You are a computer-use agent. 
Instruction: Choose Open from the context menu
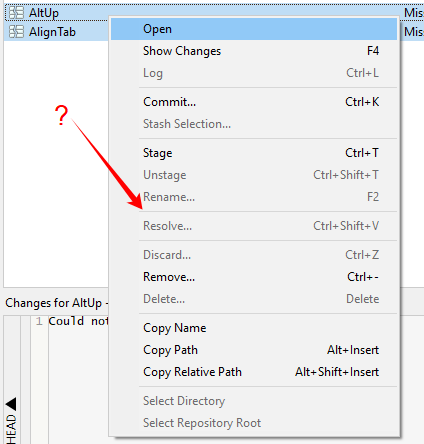click(x=254, y=29)
